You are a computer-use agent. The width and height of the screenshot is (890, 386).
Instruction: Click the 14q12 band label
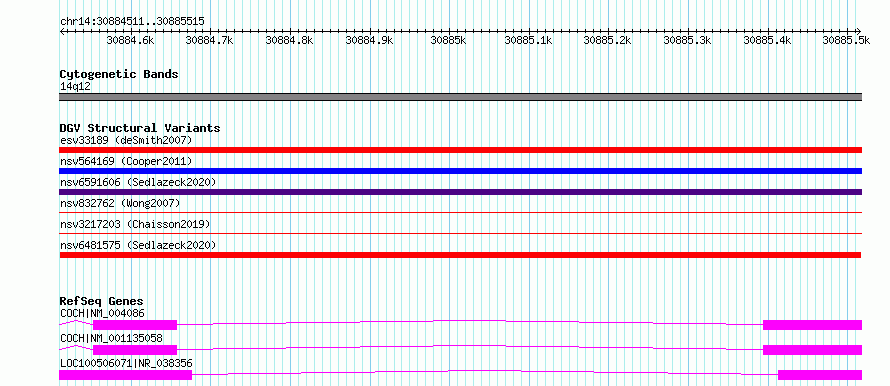point(75,87)
